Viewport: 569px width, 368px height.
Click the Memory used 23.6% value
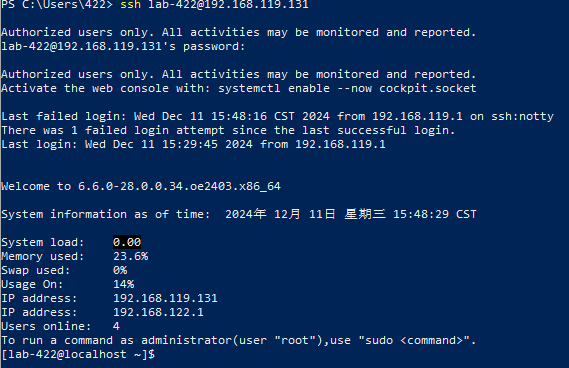pos(131,256)
